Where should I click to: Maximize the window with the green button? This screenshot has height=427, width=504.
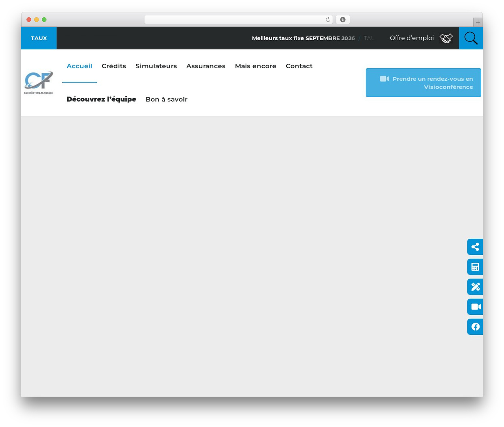44,20
